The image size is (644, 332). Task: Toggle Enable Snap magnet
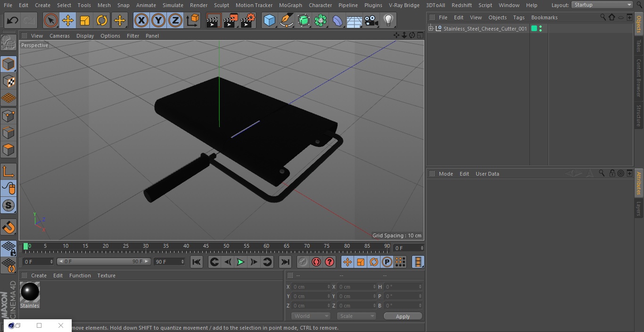tap(8, 227)
